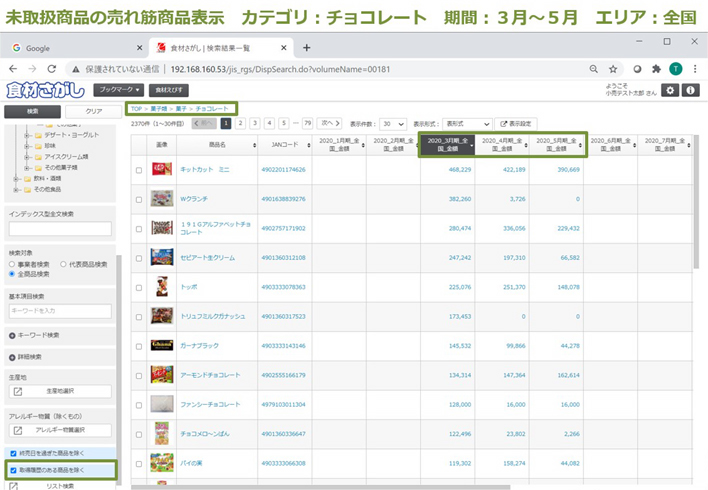Tick the checkbox for ファンシーチョコレート row

pyautogui.click(x=139, y=405)
